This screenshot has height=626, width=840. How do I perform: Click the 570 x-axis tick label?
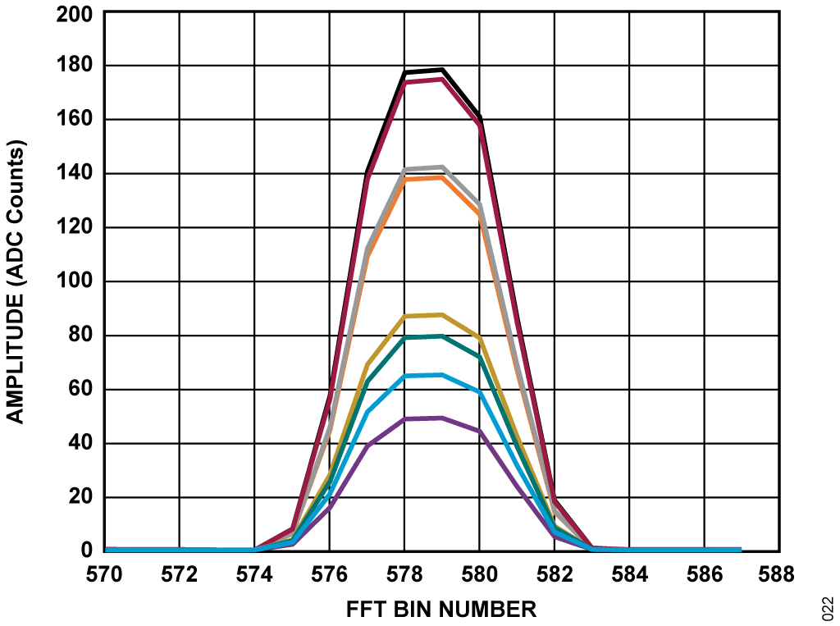[x=104, y=574]
